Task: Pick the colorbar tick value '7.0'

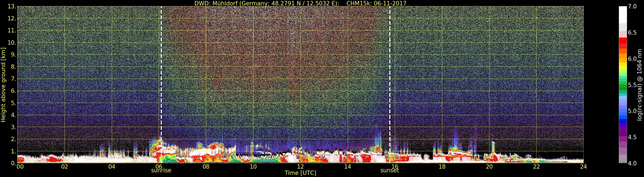Action: [x=632, y=6]
